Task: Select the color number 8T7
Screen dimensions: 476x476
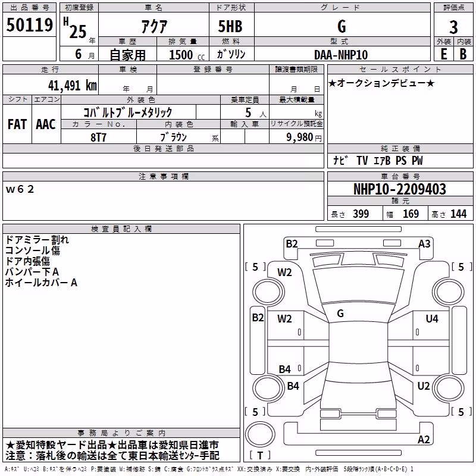Action: click(x=98, y=137)
